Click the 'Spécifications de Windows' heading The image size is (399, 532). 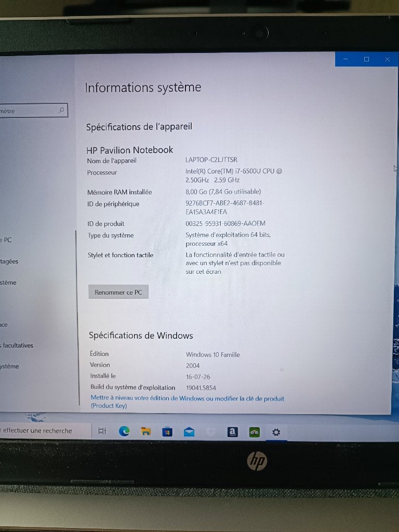tap(141, 336)
